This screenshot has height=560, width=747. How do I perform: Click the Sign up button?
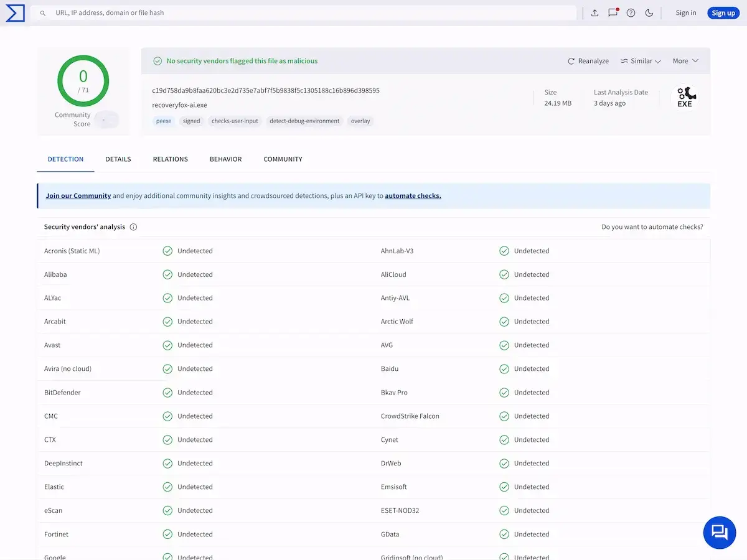coord(723,13)
